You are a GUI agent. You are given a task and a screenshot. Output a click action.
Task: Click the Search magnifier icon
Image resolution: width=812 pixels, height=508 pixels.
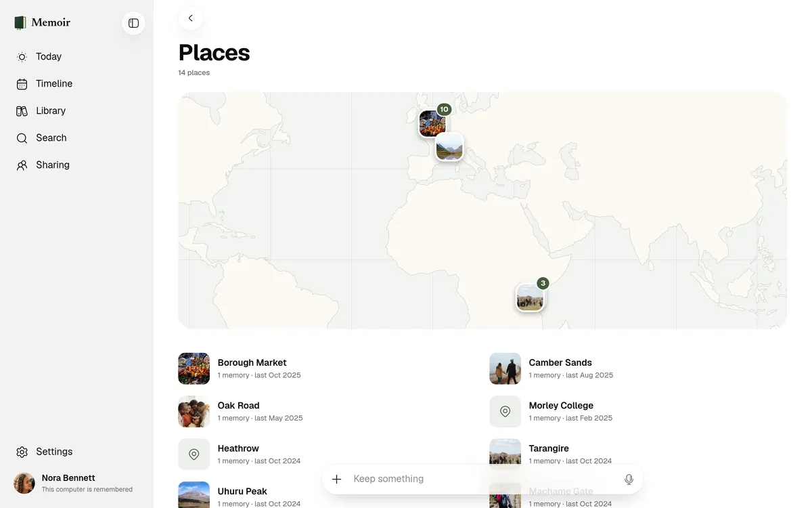22,138
